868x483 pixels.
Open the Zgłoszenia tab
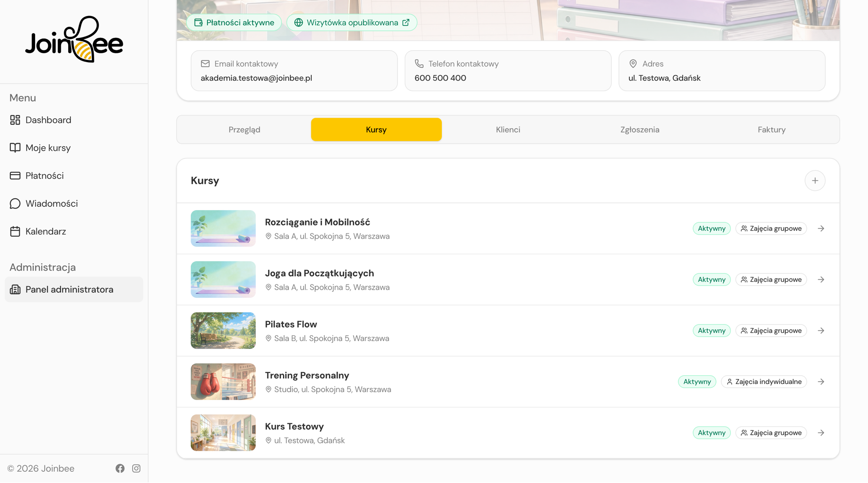640,129
